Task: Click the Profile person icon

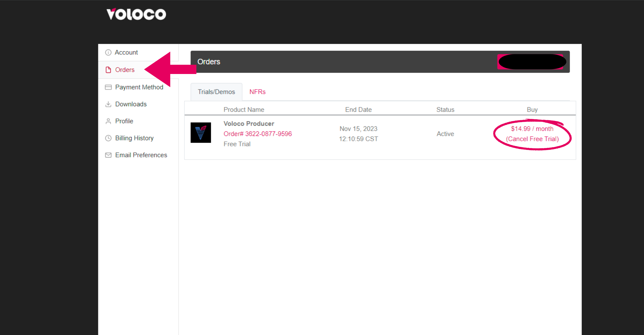Action: 108,121
